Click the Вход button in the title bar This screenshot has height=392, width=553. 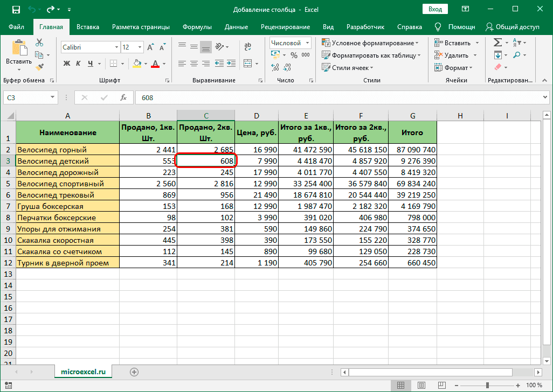[x=434, y=9]
